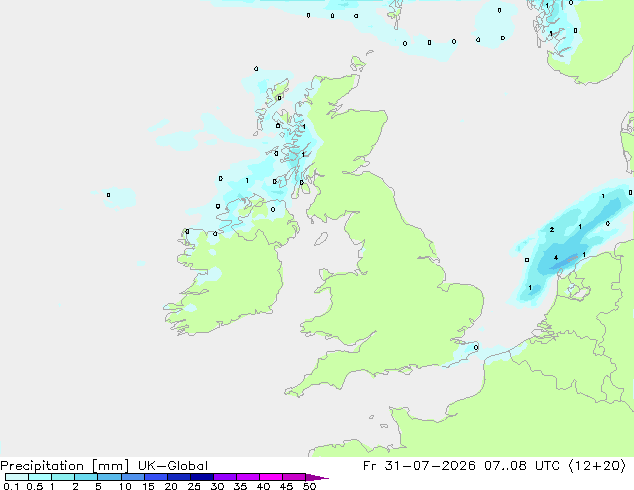The image size is (634, 490).
Task: Click the legend value "50"
Action: 309,486
